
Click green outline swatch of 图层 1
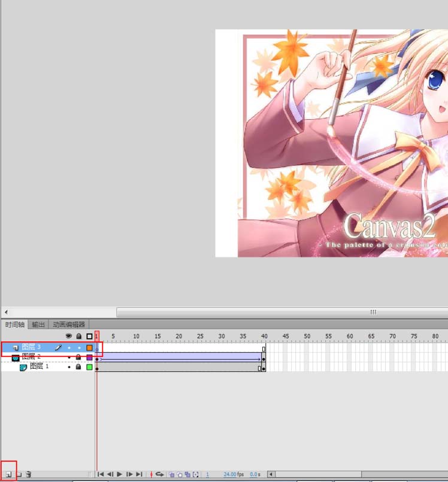(x=89, y=366)
